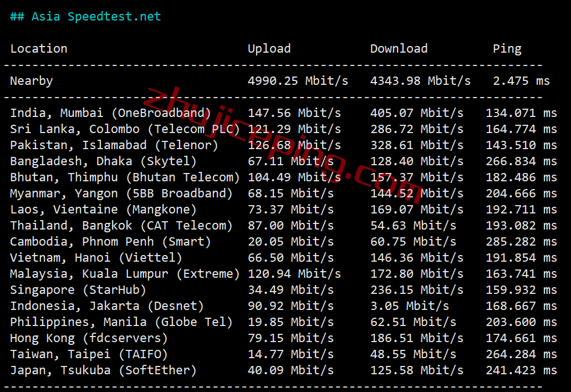This screenshot has width=571, height=392.
Task: Click 'Hong Kong (fdcservers)' location
Action: click(89, 338)
